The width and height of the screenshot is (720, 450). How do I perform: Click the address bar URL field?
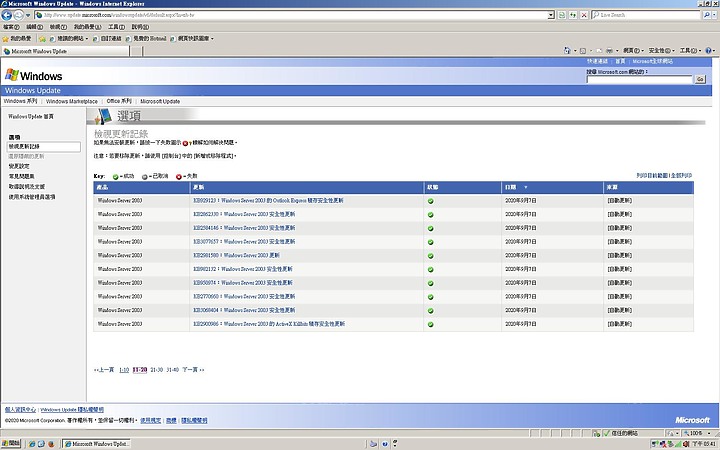[x=292, y=15]
